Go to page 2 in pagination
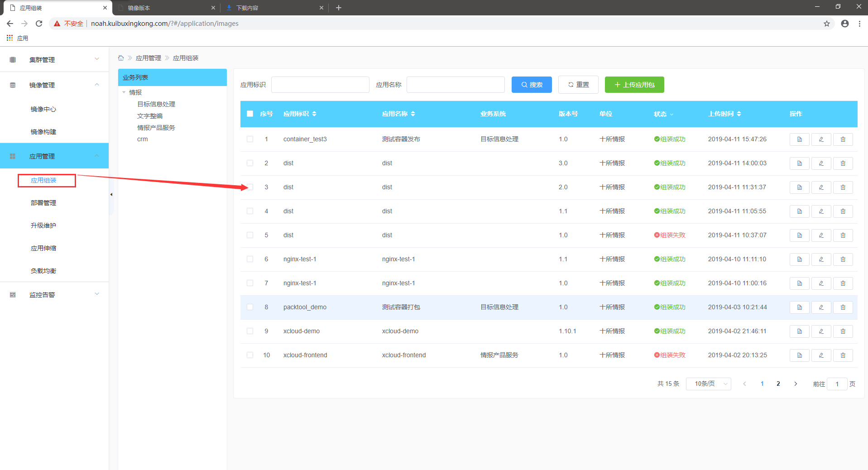The width and height of the screenshot is (868, 470). tap(778, 384)
